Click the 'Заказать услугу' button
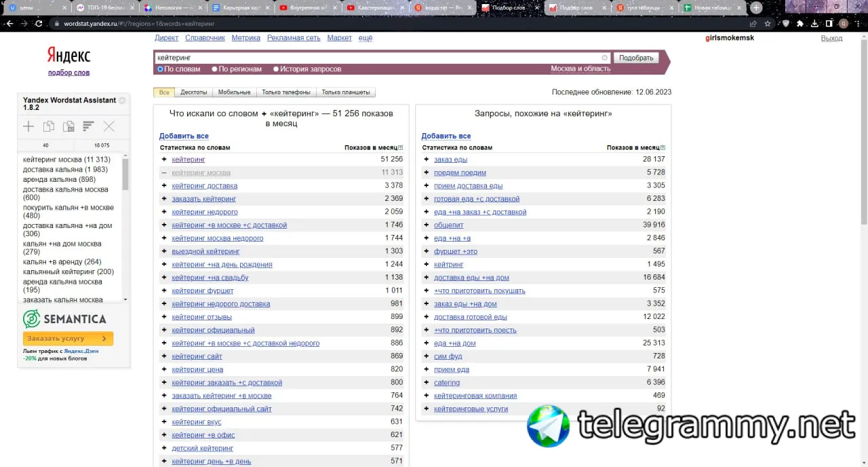868x467 pixels. coord(68,339)
